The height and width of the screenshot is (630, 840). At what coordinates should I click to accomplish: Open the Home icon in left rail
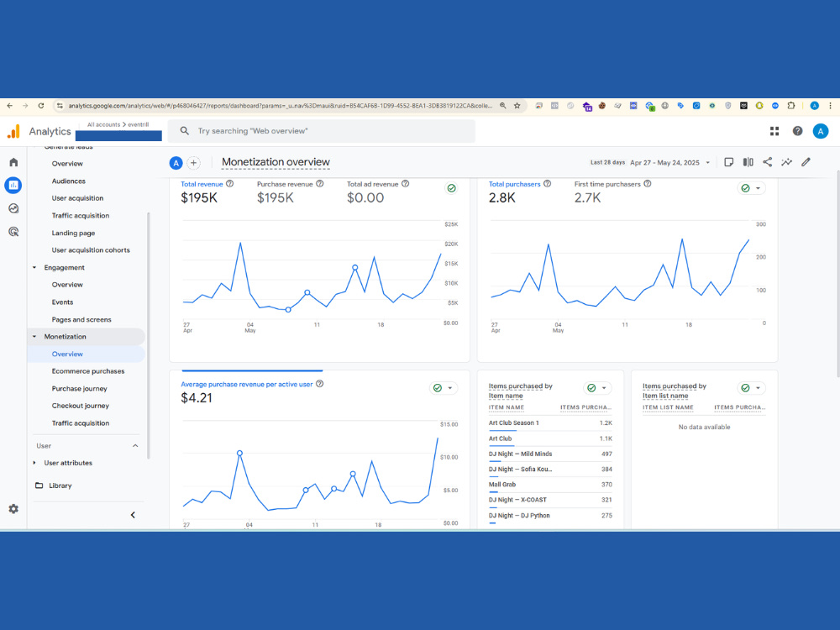(13, 162)
